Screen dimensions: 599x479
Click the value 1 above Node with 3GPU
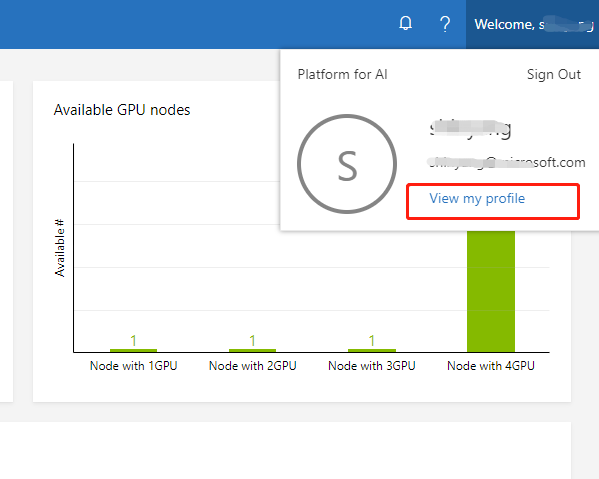(x=372, y=340)
